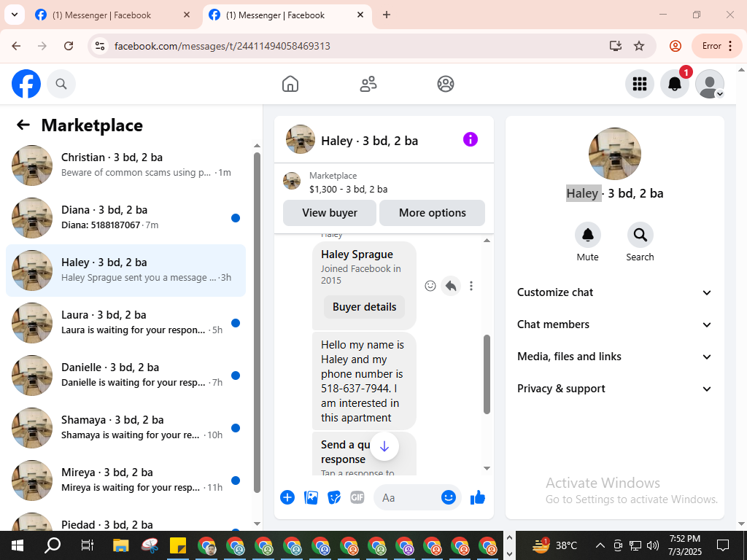Open more message options three dots
This screenshot has width=747, height=560.
coord(471,286)
